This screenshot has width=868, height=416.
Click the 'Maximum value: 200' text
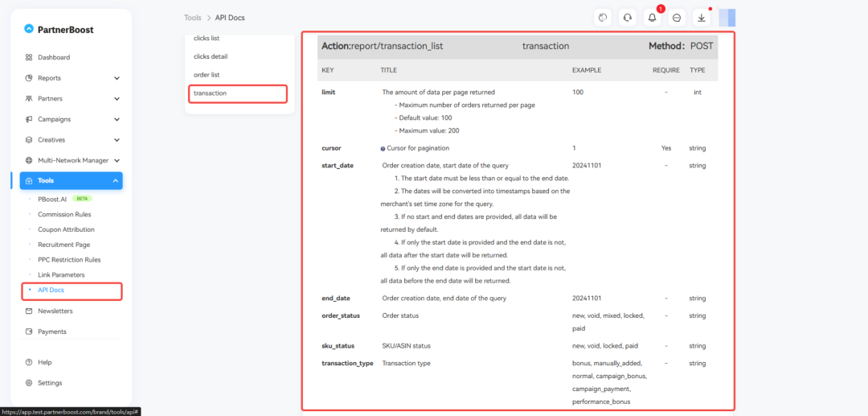427,130
